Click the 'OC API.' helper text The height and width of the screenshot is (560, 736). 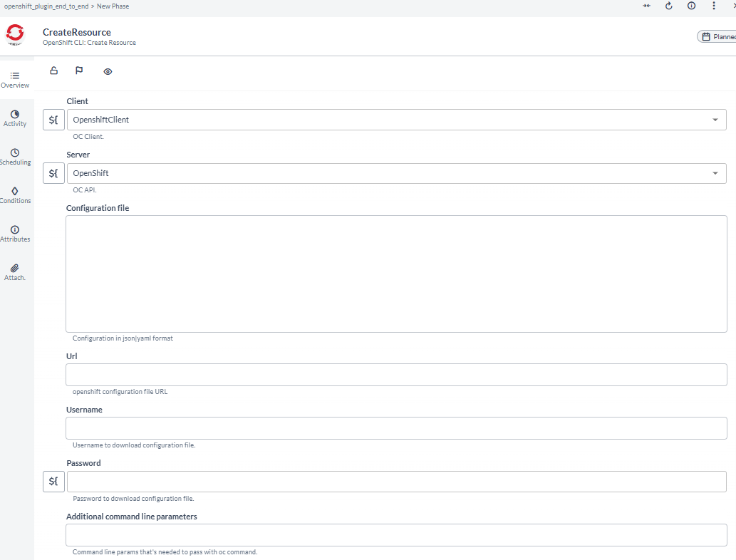[x=85, y=190]
